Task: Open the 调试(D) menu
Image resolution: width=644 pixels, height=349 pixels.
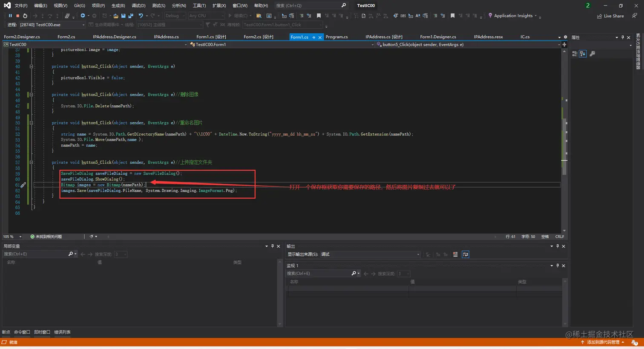Action: (x=138, y=6)
